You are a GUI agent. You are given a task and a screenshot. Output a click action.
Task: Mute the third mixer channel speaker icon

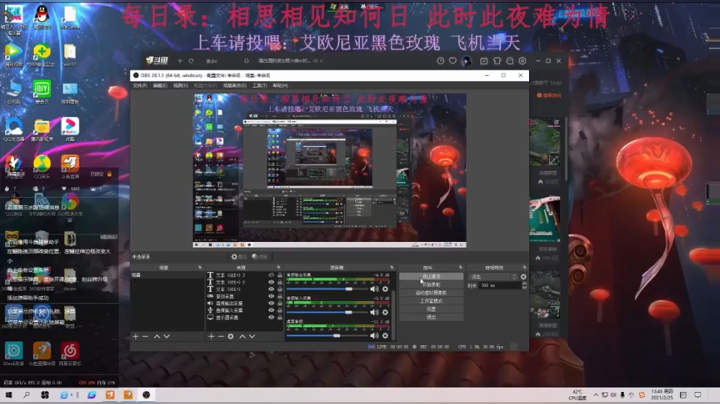pyautogui.click(x=374, y=336)
